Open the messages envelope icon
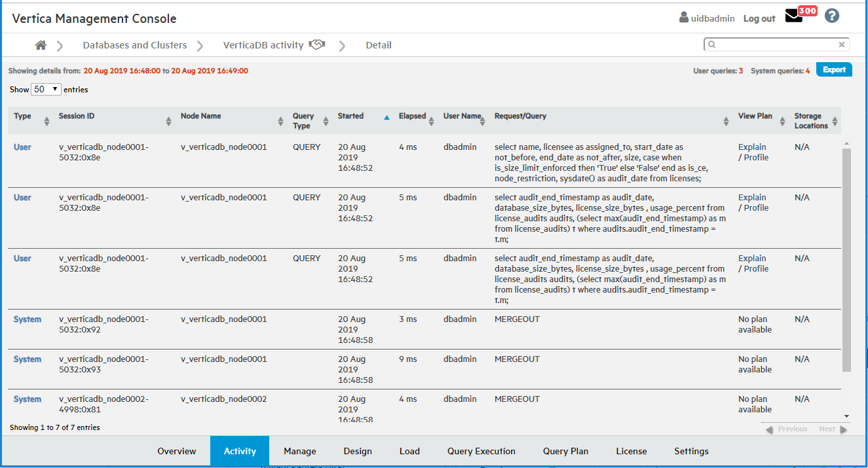The width and height of the screenshot is (868, 468). click(793, 17)
